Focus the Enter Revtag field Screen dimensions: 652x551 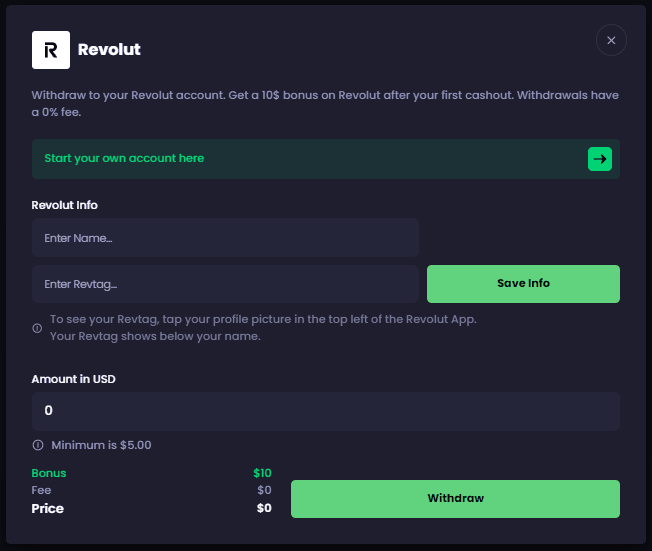(x=225, y=284)
